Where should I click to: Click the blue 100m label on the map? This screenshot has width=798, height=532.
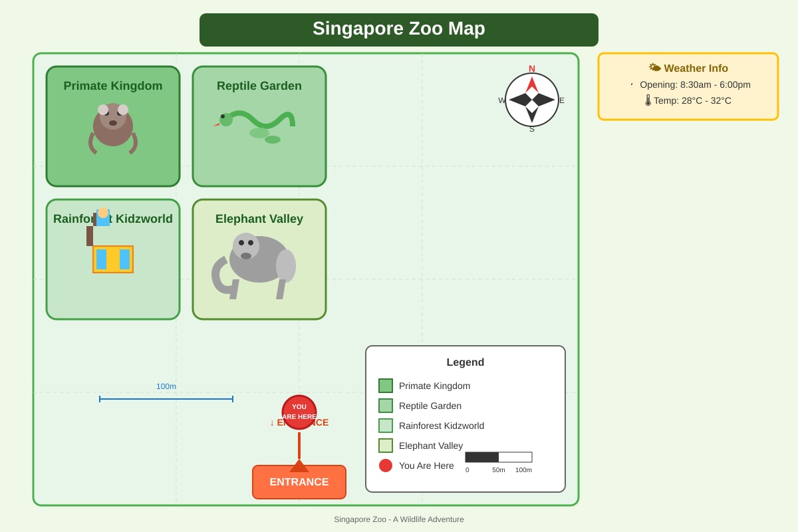click(x=166, y=386)
